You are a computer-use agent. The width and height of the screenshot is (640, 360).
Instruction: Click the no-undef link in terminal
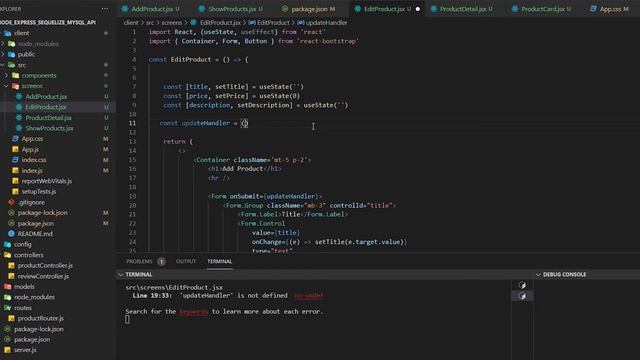308,296
